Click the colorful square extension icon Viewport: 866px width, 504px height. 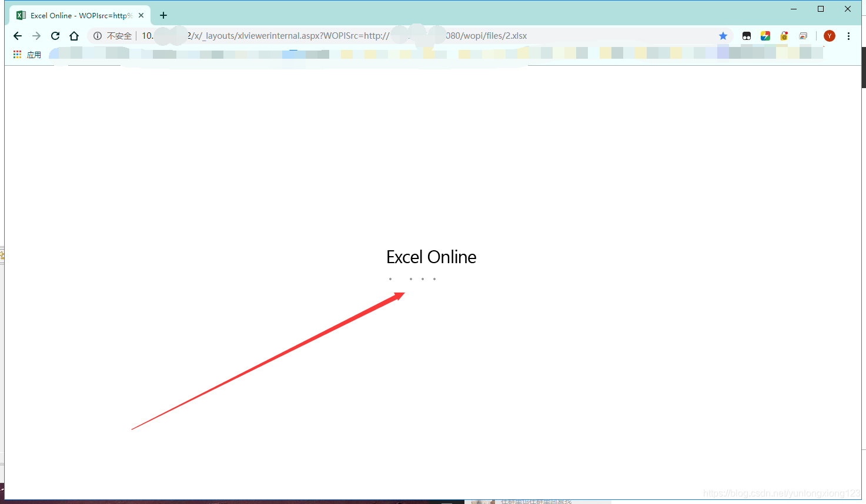coord(765,36)
